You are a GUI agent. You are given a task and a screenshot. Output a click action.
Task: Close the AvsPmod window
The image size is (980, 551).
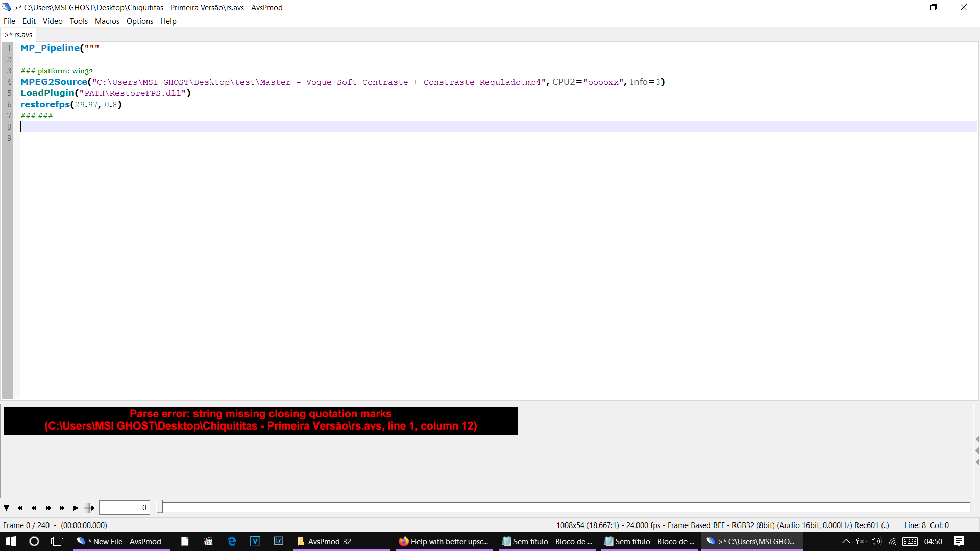(x=964, y=7)
